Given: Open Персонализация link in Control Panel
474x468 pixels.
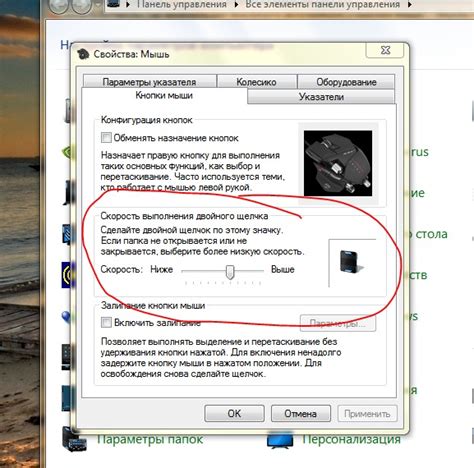Looking at the screenshot, I should [351, 439].
